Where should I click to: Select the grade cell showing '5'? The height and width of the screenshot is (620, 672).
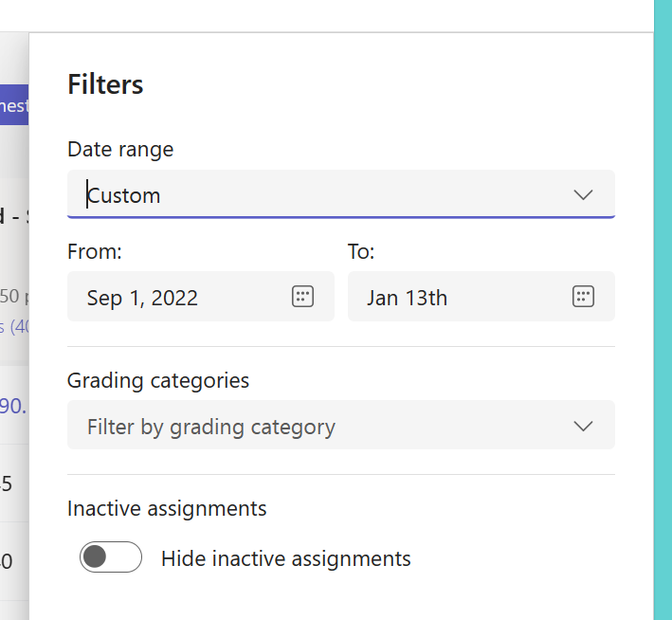8,483
